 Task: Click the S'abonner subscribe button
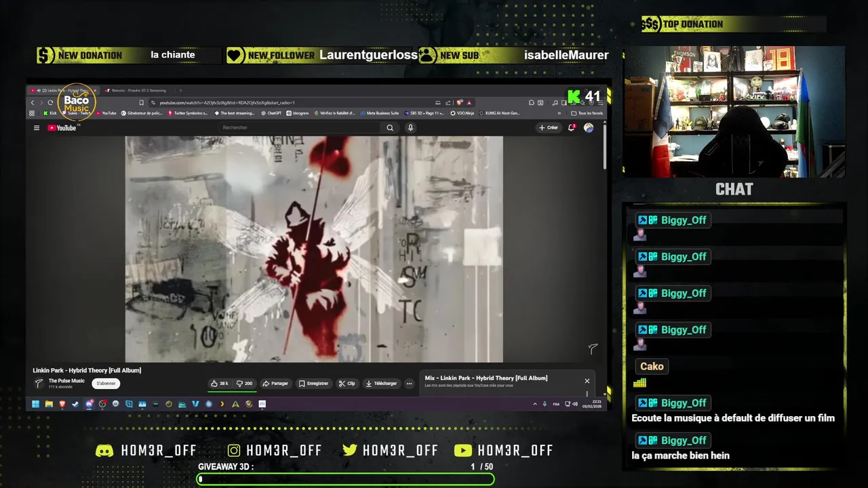coord(106,384)
